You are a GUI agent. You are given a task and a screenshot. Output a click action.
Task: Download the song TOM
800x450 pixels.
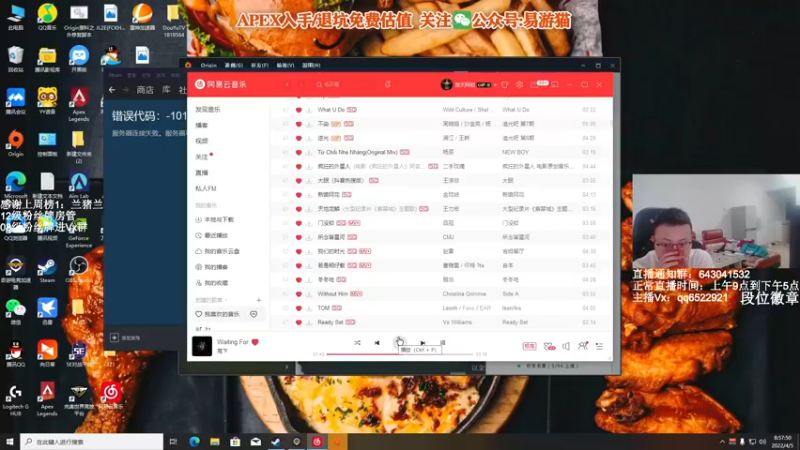click(309, 308)
